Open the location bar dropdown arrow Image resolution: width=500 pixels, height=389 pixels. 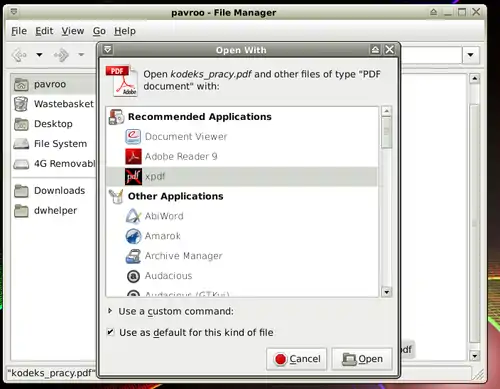tap(470, 55)
